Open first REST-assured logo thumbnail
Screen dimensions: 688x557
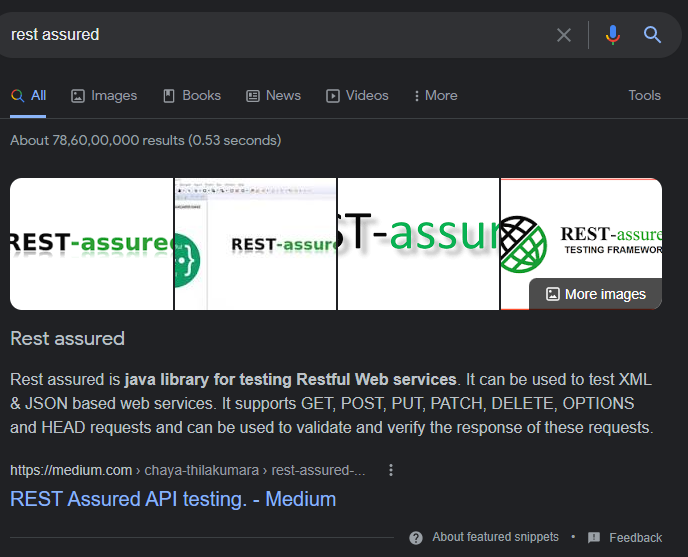[x=91, y=244]
